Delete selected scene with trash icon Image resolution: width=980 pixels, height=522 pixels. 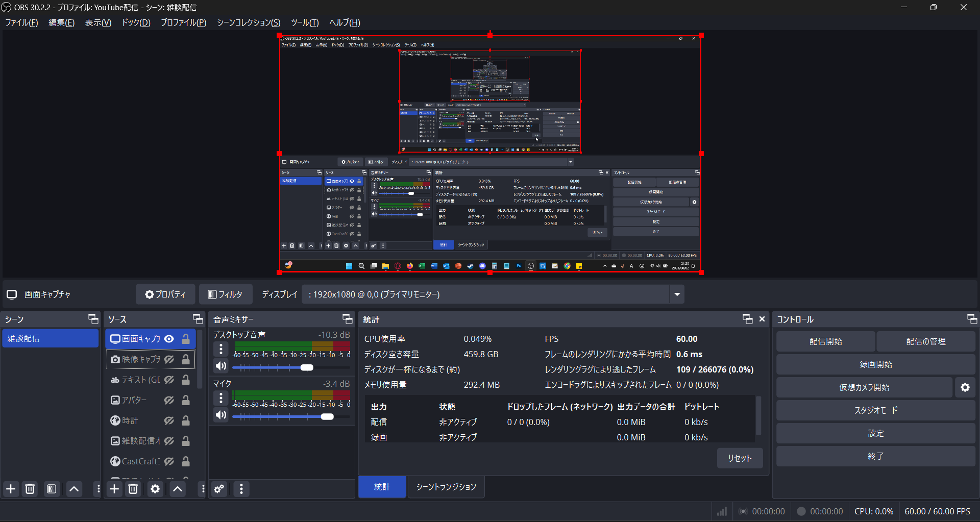coord(30,489)
